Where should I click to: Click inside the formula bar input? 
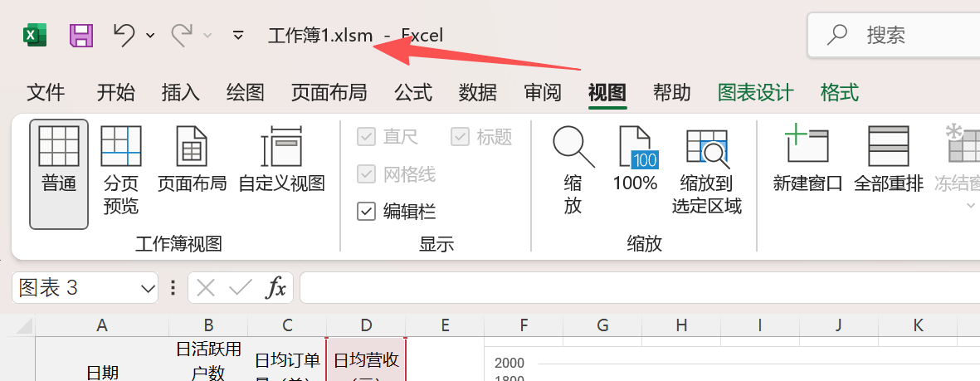tap(640, 288)
